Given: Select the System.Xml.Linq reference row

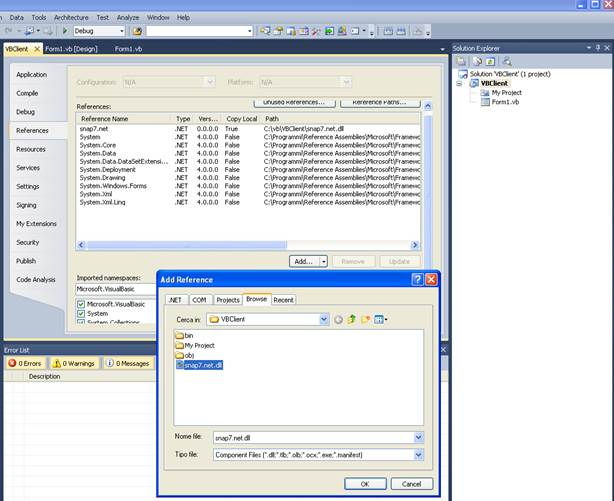Looking at the screenshot, I should (x=248, y=203).
